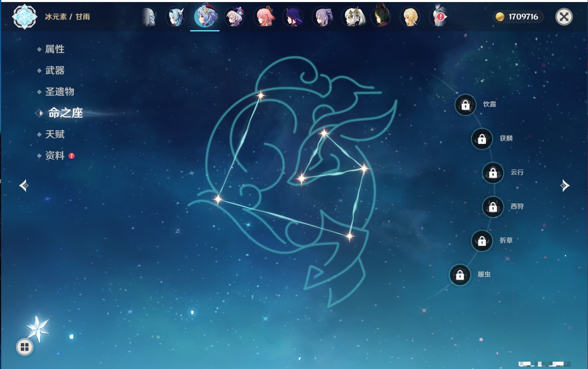The image size is (588, 369).
Task: Select the Keqing avatar with lilac twin-tails
Action: pyautogui.click(x=323, y=17)
